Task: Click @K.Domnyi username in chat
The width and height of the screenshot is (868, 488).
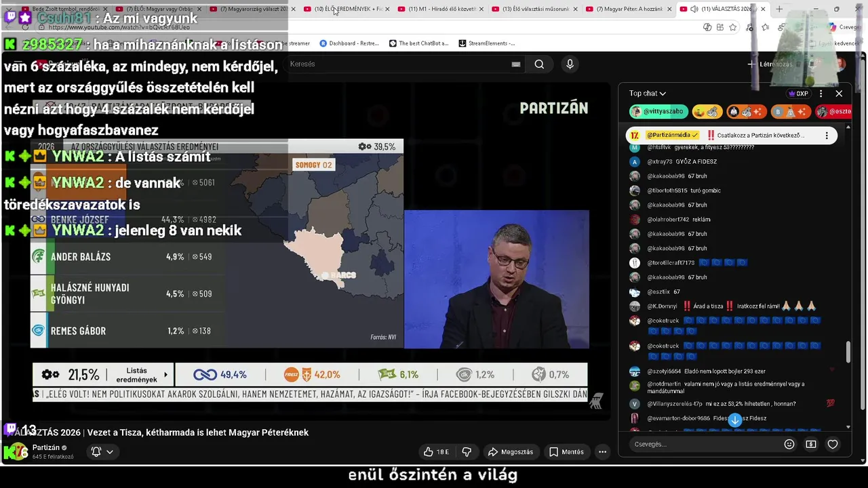Action: (x=663, y=306)
